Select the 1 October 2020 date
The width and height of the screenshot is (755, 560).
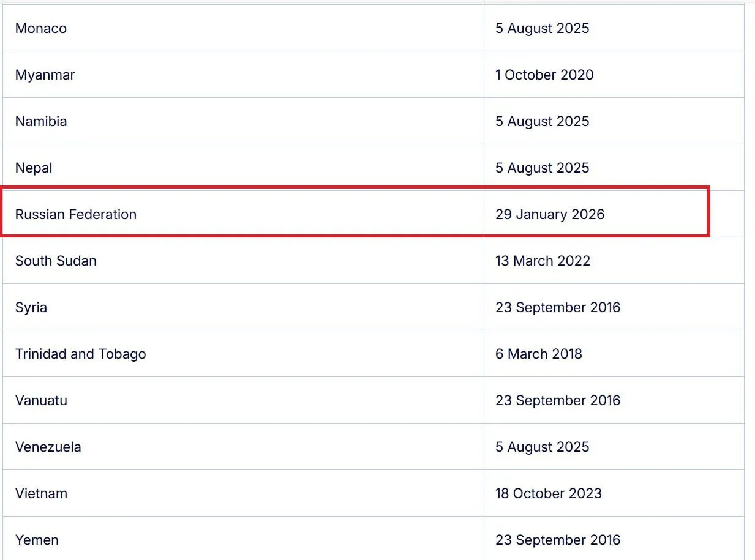(544, 75)
